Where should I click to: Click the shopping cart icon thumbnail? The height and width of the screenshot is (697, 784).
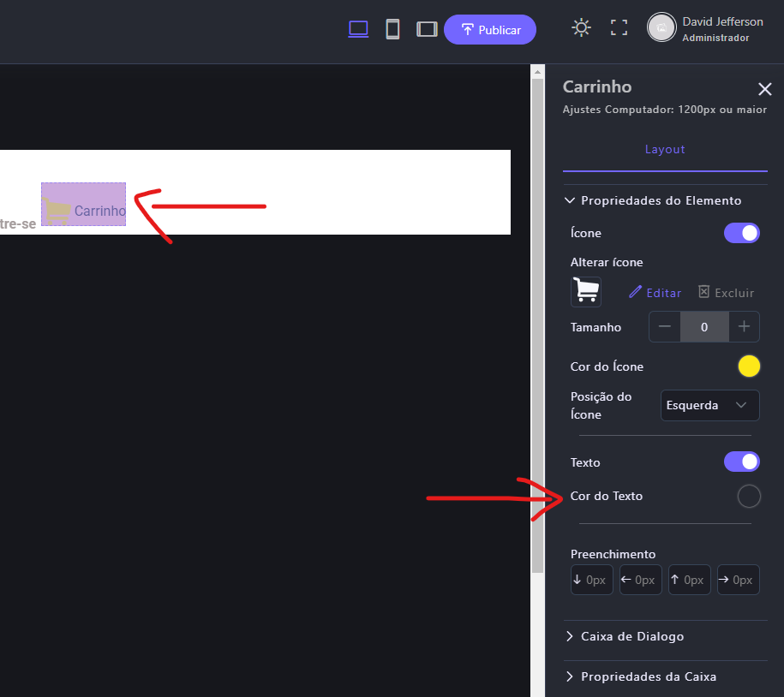pyautogui.click(x=586, y=292)
